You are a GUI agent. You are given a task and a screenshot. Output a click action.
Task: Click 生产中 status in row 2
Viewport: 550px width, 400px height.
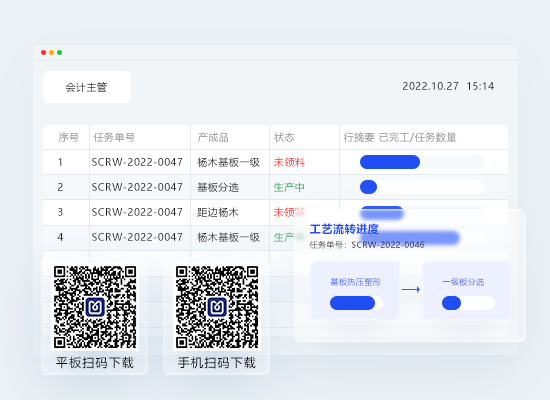pos(289,187)
